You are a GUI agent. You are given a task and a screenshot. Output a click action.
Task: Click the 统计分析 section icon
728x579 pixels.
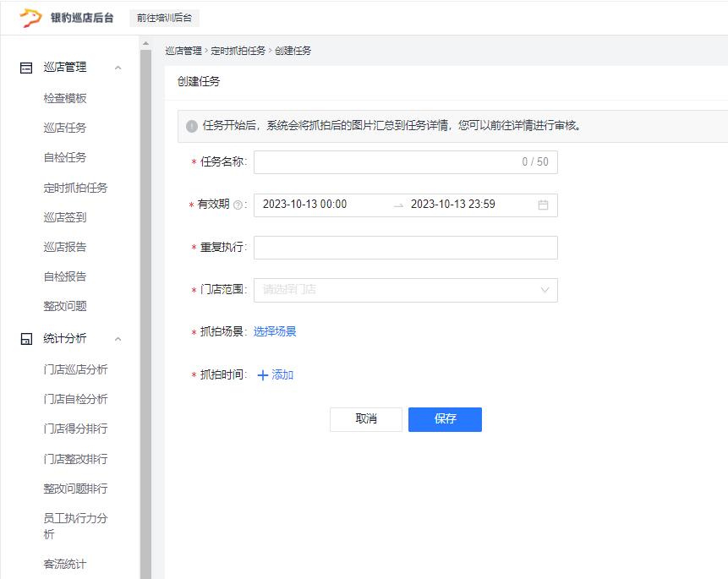26,339
